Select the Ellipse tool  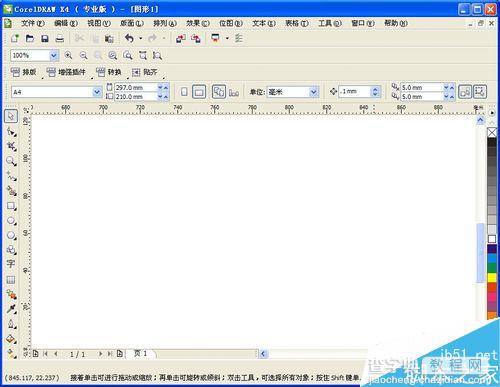(x=11, y=221)
